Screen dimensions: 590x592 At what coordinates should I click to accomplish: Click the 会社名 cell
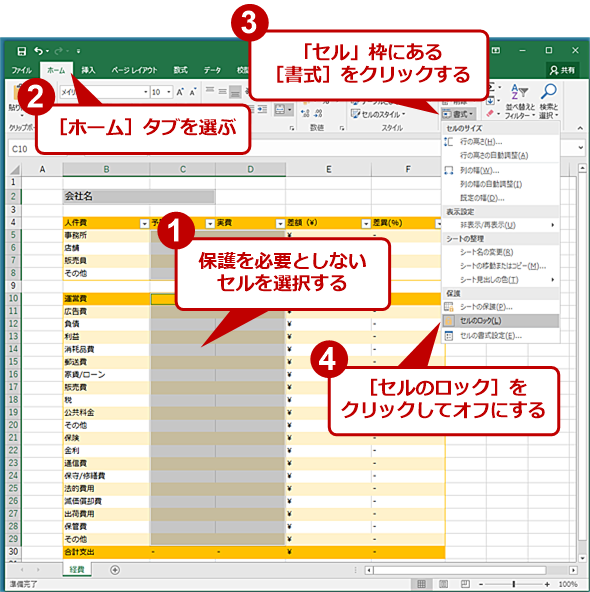(139, 196)
